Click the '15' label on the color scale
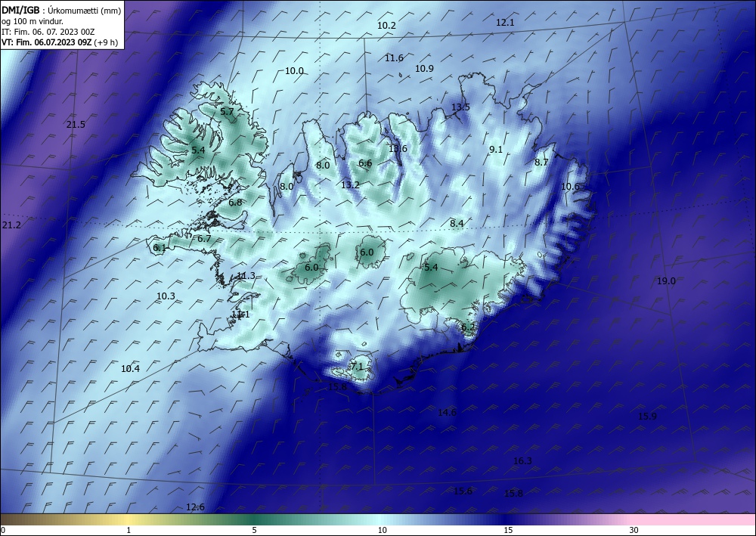 click(508, 530)
